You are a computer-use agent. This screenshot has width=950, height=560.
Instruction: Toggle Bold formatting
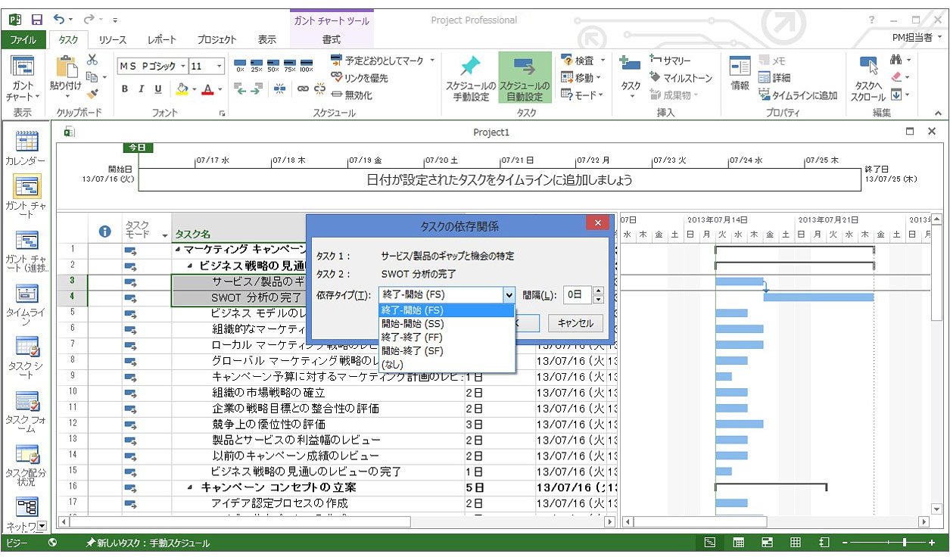coord(125,89)
